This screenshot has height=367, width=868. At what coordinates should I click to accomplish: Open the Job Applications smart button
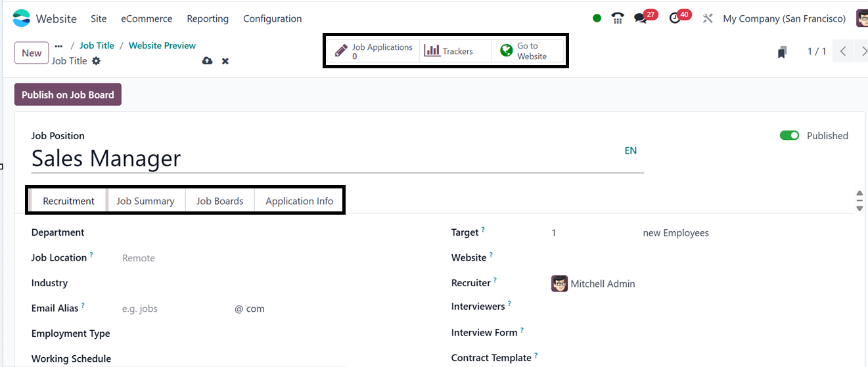(x=375, y=51)
